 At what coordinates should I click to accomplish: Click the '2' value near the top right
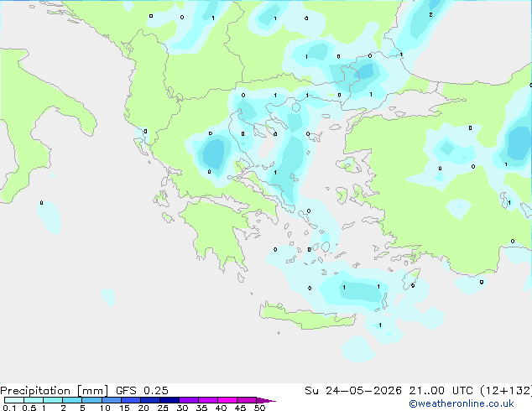430,14
